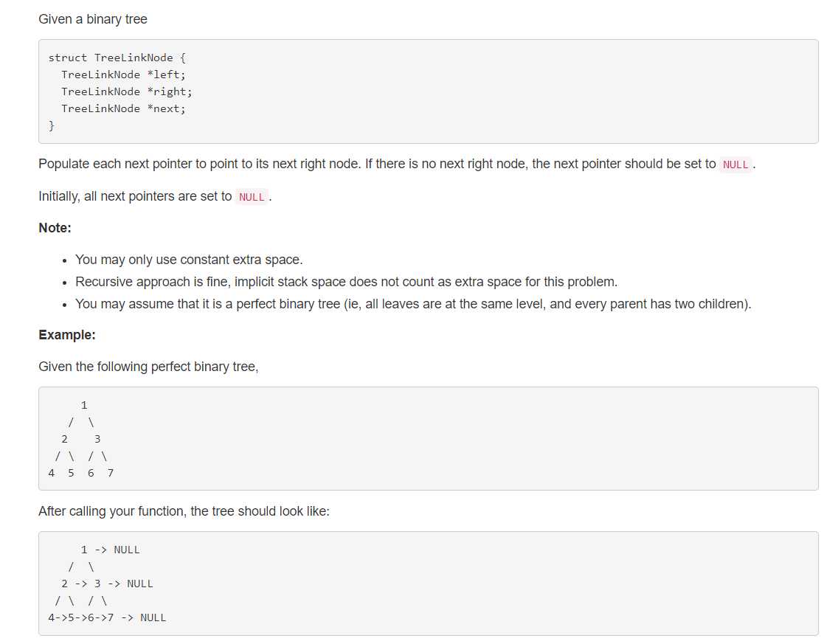The image size is (824, 644).
Task: Click the 'TreeLinkNode *right;' code line
Action: coord(127,91)
